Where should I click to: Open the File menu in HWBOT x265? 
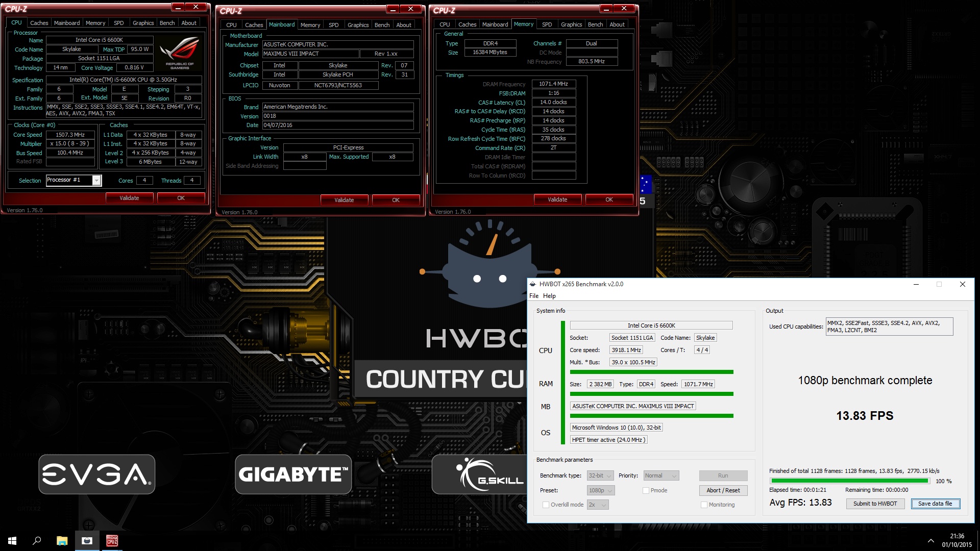[x=534, y=296]
